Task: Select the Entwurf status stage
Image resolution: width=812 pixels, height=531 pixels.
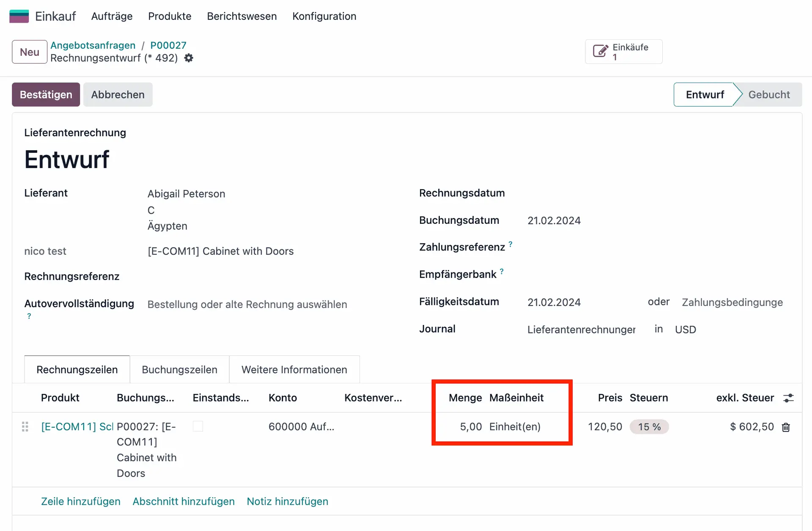Action: [705, 94]
